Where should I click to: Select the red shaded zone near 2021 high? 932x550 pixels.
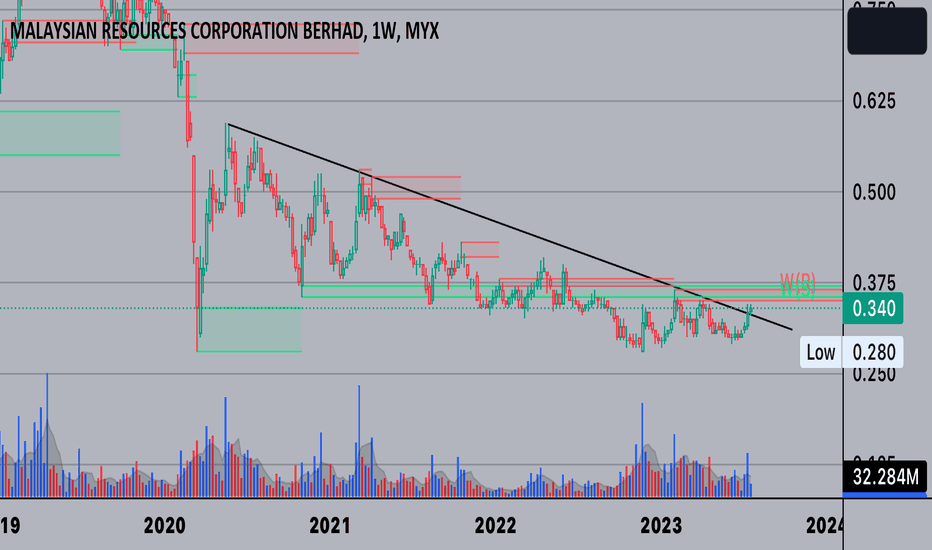pyautogui.click(x=416, y=188)
